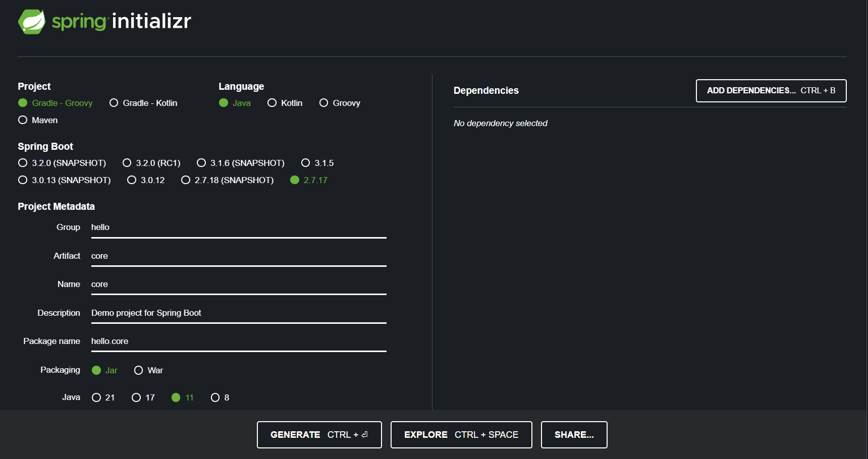Screen dimensions: 868x459
Task: Click the 'Project Metadata' heading
Action: (x=56, y=206)
